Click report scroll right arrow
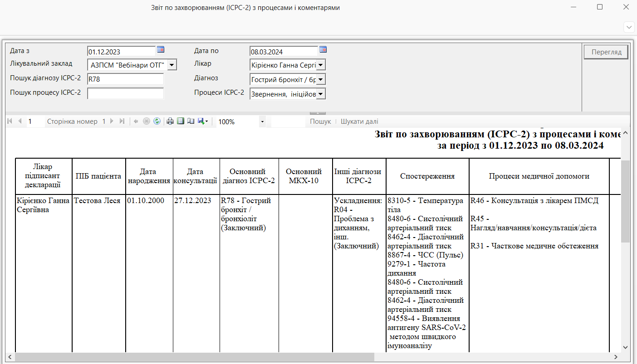 (x=615, y=357)
